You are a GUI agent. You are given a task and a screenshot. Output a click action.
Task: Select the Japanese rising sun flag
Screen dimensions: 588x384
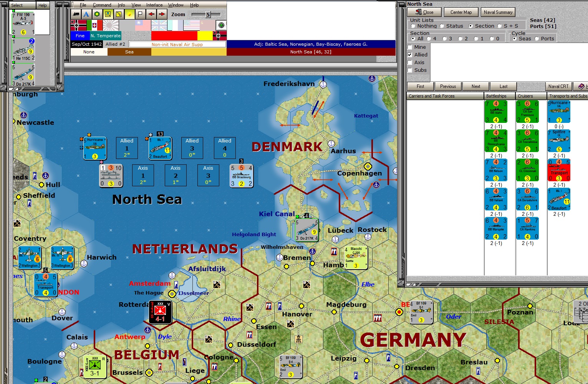[x=111, y=25]
